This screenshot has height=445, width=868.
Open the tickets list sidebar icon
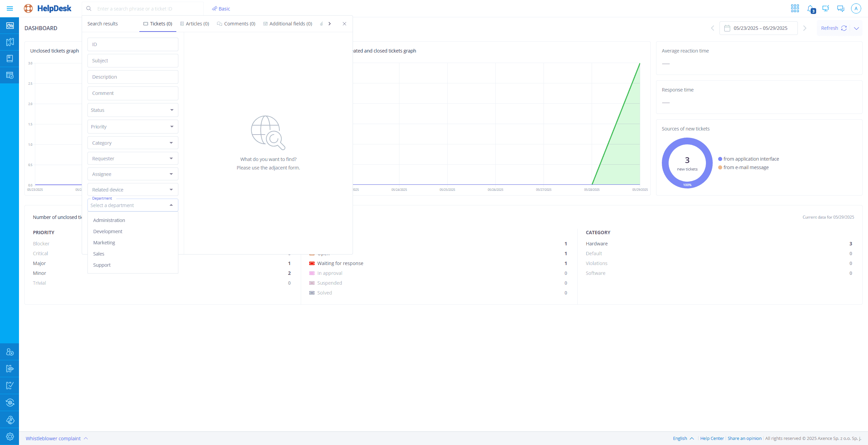click(10, 75)
